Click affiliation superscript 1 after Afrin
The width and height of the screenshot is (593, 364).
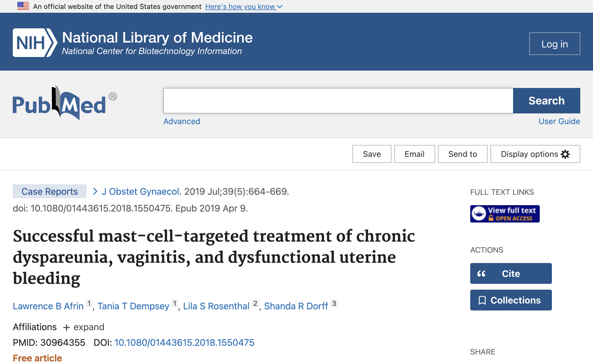(x=89, y=304)
